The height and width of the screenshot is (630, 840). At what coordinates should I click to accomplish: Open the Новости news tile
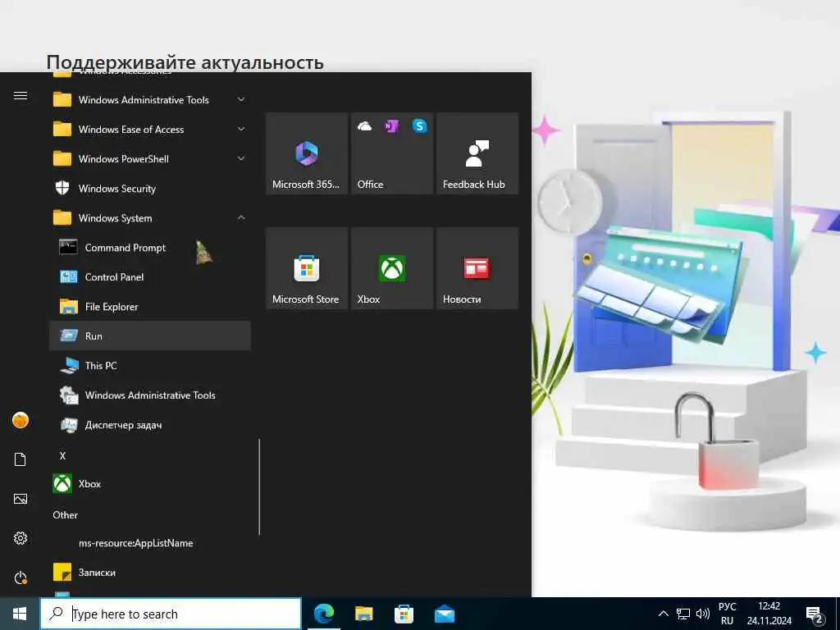pos(477,268)
